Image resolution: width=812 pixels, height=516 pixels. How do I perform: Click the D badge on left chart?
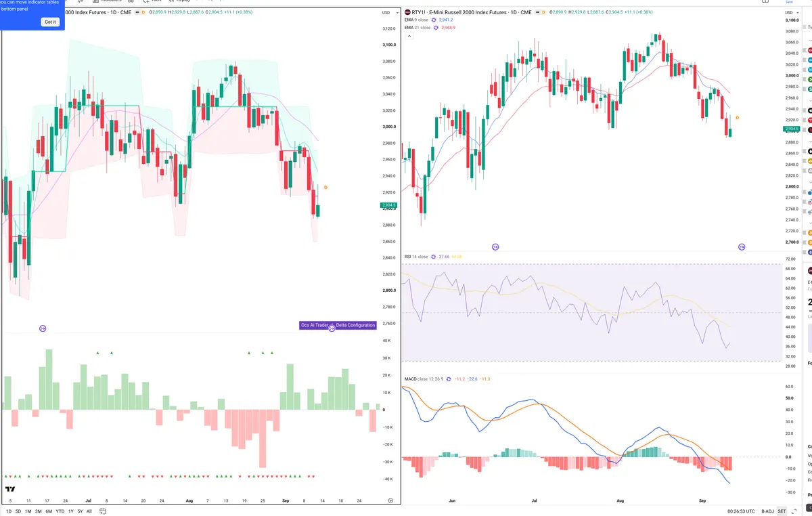pos(325,187)
